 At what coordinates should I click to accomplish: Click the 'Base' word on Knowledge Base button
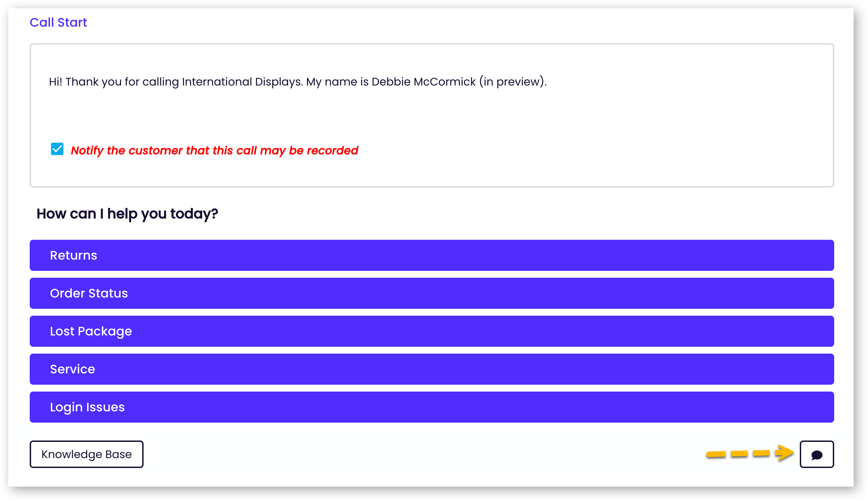pyautogui.click(x=118, y=454)
